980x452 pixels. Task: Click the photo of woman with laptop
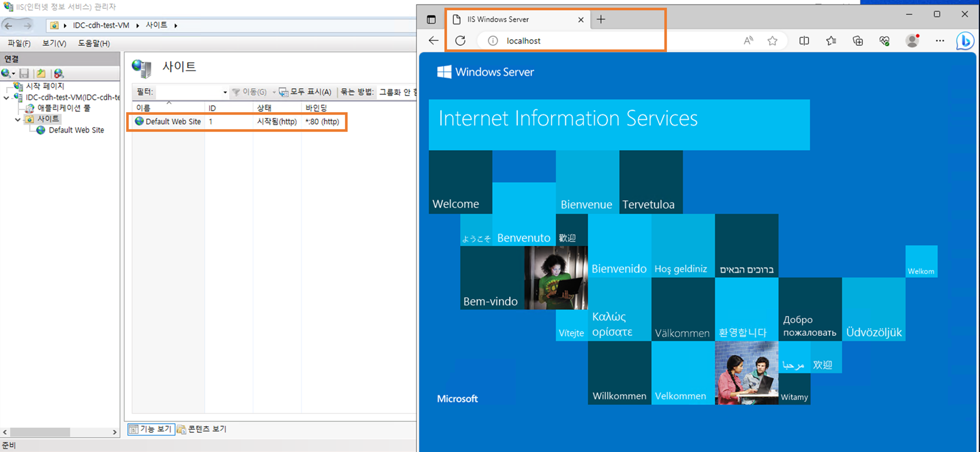tap(556, 278)
